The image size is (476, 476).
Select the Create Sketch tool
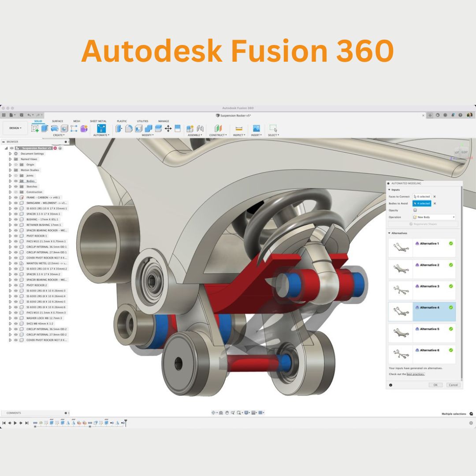[x=35, y=129]
